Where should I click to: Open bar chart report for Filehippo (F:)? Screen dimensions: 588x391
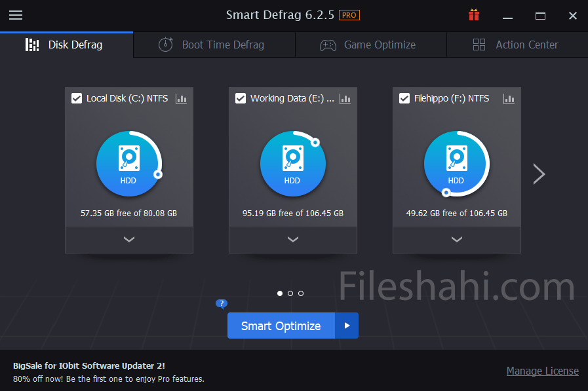[x=509, y=99]
